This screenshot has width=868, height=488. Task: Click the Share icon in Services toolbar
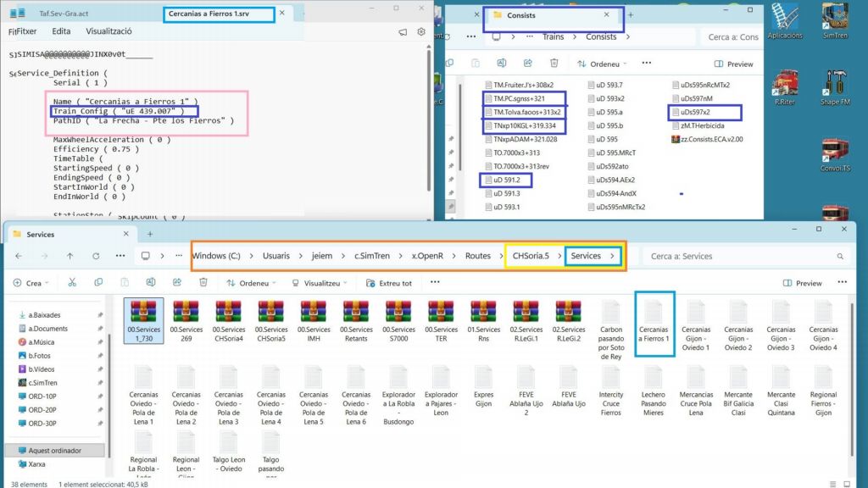(x=177, y=283)
